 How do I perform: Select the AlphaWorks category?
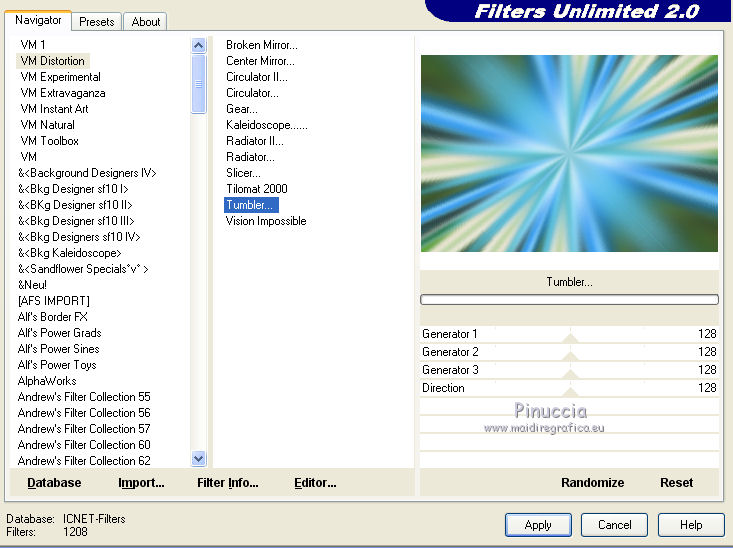click(x=47, y=381)
